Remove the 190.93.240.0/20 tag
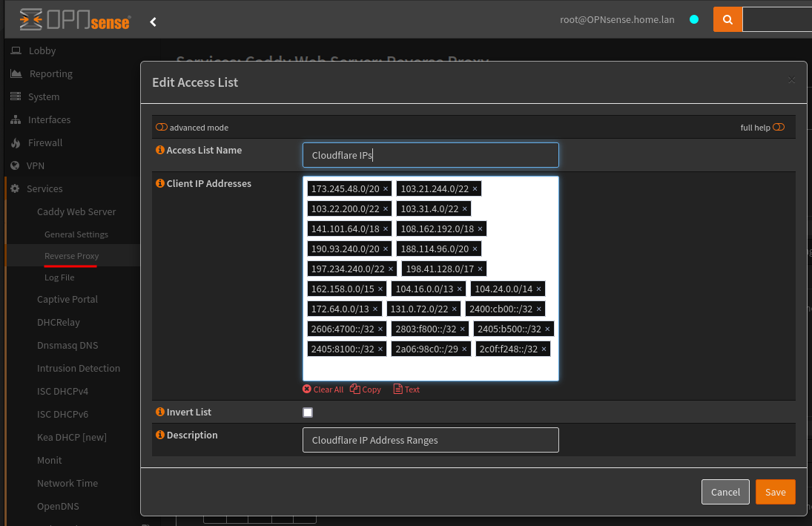Viewport: 812px width, 526px height. pyautogui.click(x=386, y=249)
